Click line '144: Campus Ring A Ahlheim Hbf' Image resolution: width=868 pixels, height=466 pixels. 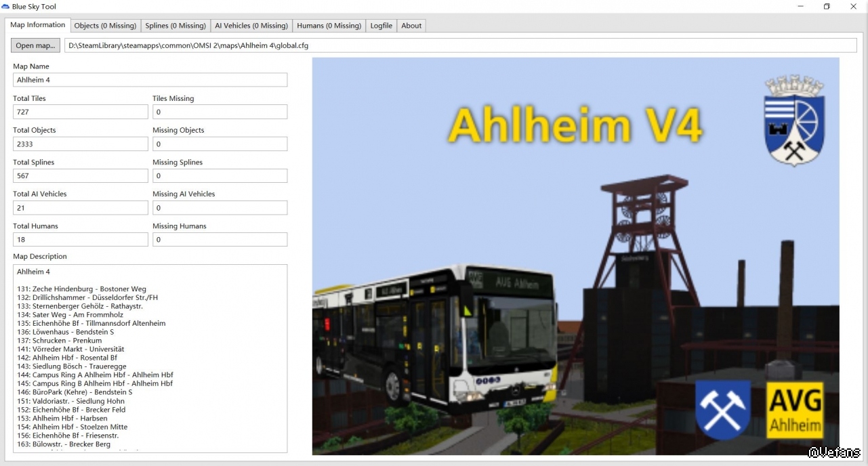95,375
